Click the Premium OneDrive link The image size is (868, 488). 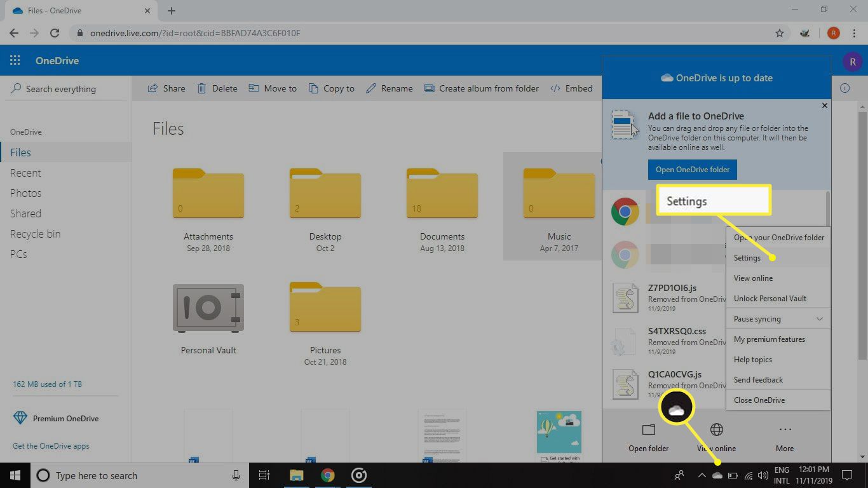click(x=56, y=418)
